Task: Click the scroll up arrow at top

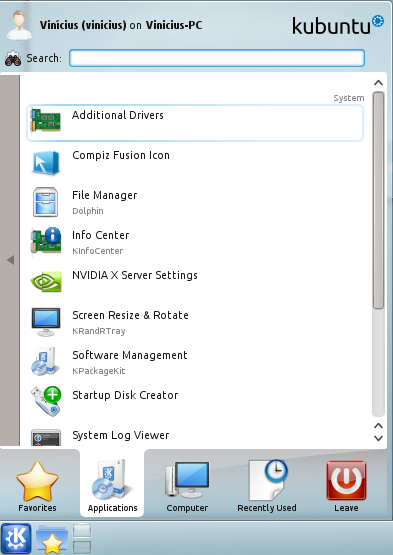Action: pyautogui.click(x=378, y=83)
